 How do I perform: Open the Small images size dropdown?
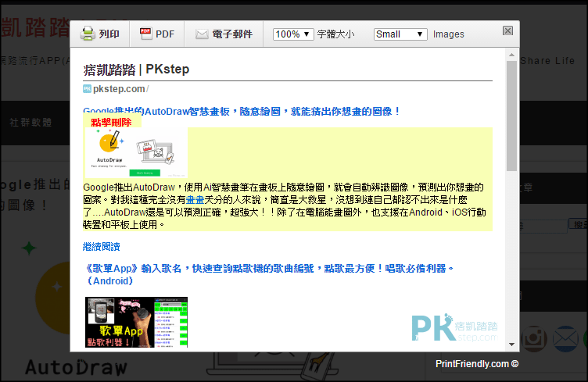click(x=400, y=34)
